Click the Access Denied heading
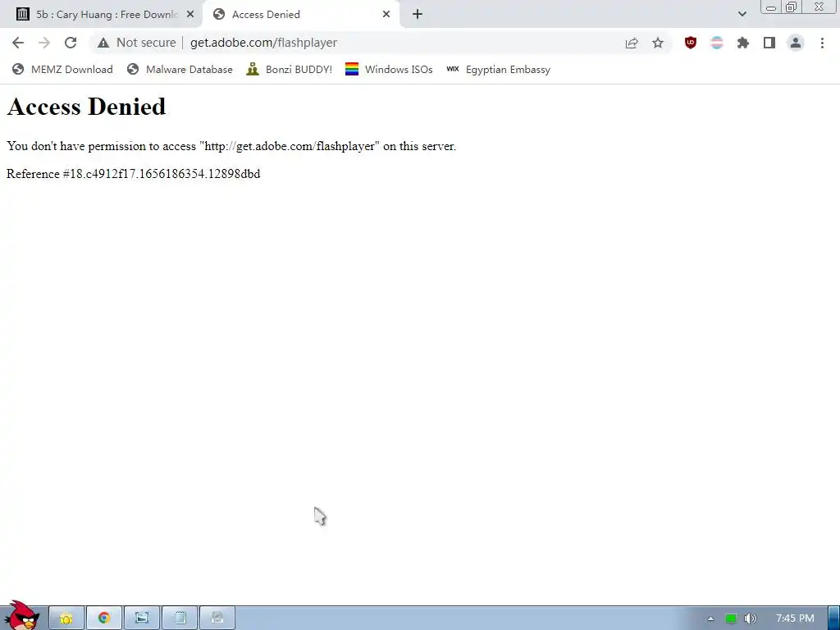The image size is (840, 630). [x=86, y=106]
